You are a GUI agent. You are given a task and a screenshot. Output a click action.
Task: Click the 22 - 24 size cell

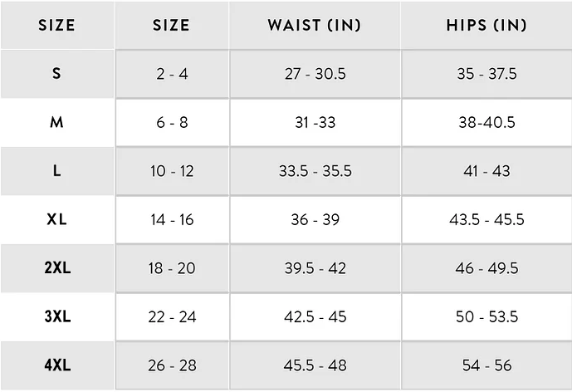[x=172, y=317]
